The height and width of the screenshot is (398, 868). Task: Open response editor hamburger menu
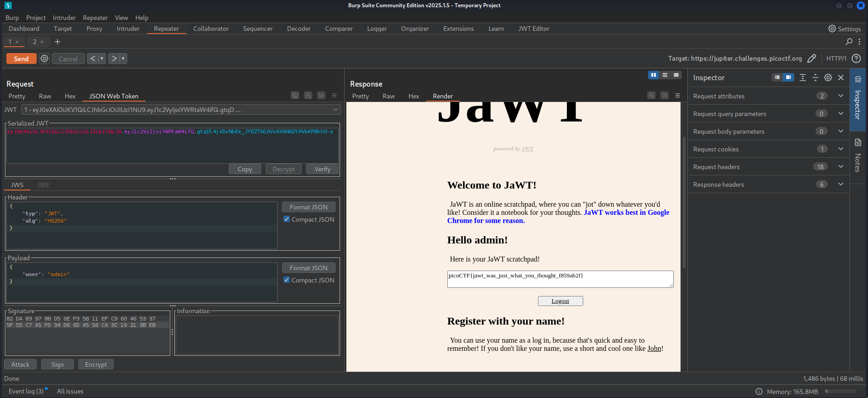(x=677, y=95)
